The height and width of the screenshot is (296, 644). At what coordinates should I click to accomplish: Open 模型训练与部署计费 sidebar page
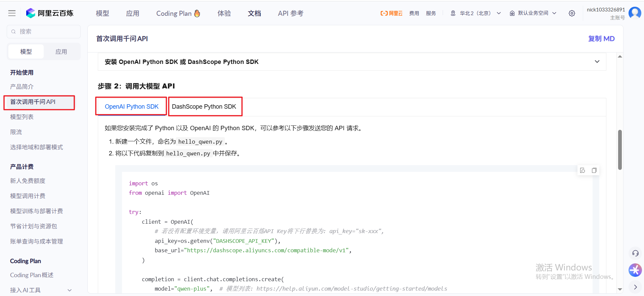click(37, 211)
